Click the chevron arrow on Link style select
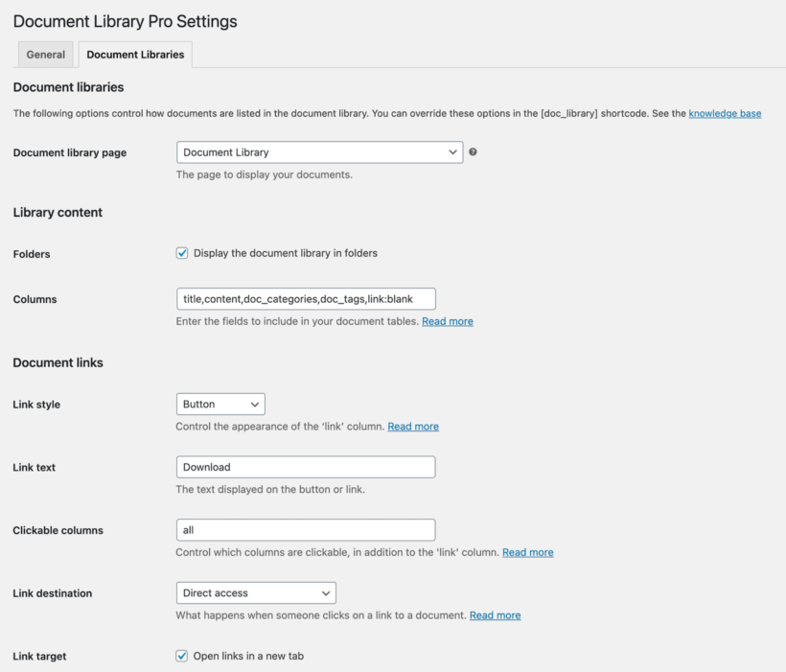 pyautogui.click(x=254, y=405)
